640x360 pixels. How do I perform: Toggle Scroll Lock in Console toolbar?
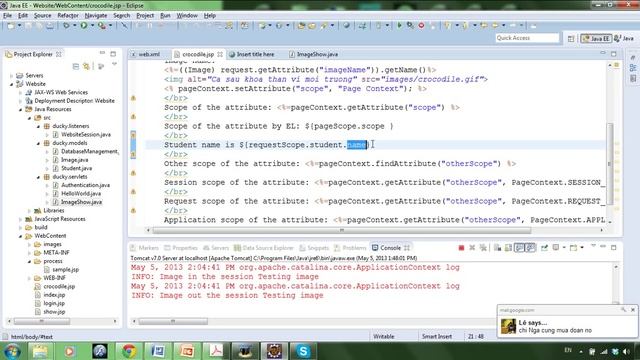tap(508, 248)
